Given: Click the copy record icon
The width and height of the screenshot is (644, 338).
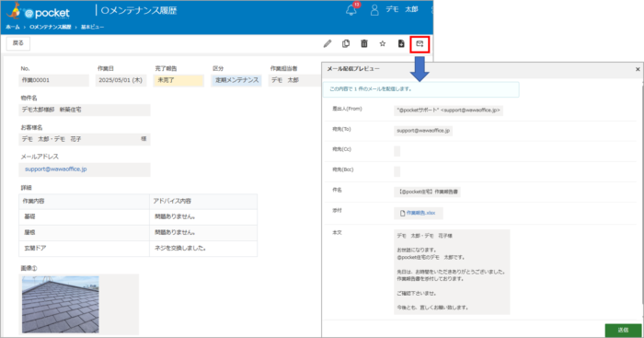Looking at the screenshot, I should (x=346, y=43).
